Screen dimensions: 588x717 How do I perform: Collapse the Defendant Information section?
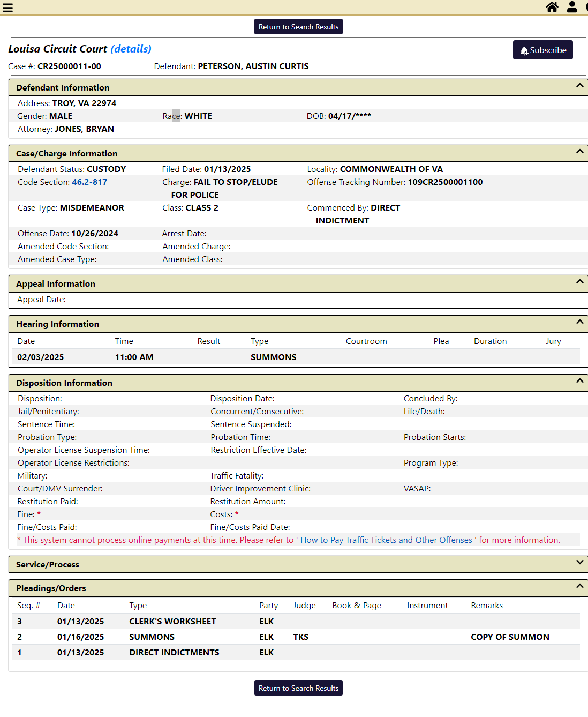pyautogui.click(x=579, y=86)
